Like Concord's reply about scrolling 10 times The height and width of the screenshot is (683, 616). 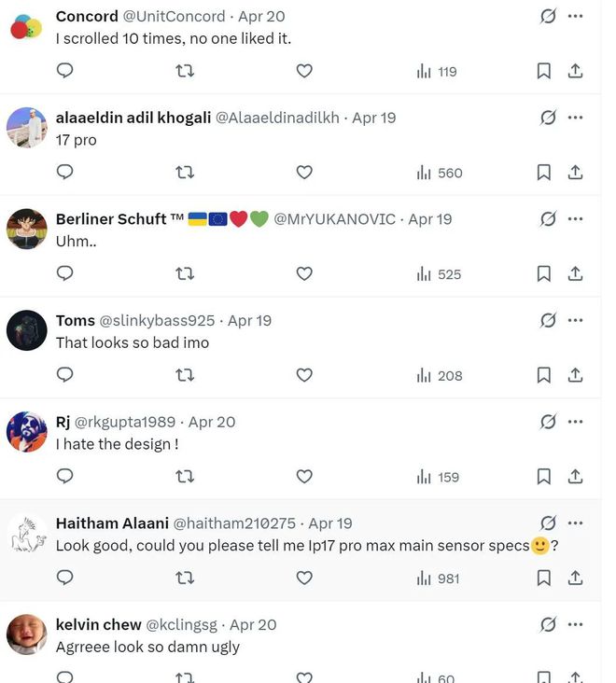[x=304, y=71]
